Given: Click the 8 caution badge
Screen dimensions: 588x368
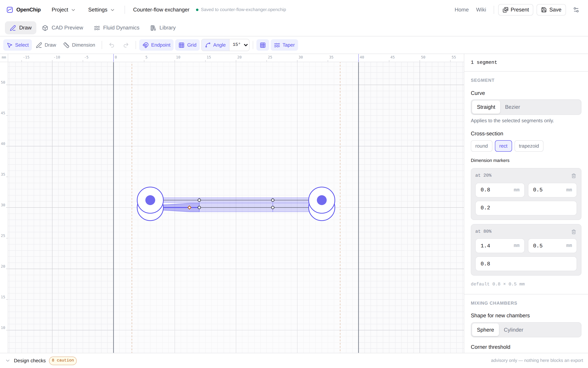Looking at the screenshot, I should [x=63, y=360].
